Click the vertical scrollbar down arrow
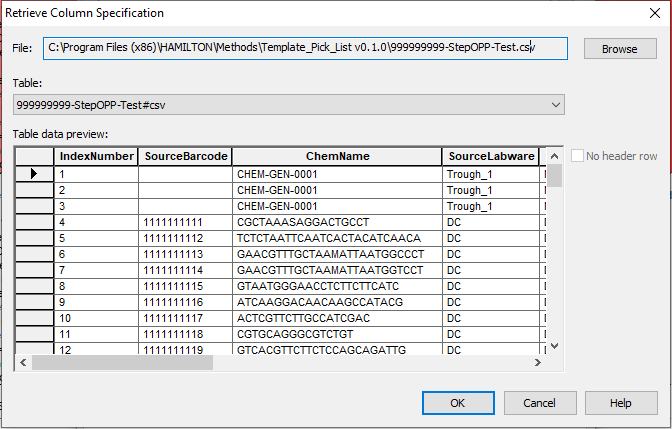The width and height of the screenshot is (672, 429). tap(555, 346)
